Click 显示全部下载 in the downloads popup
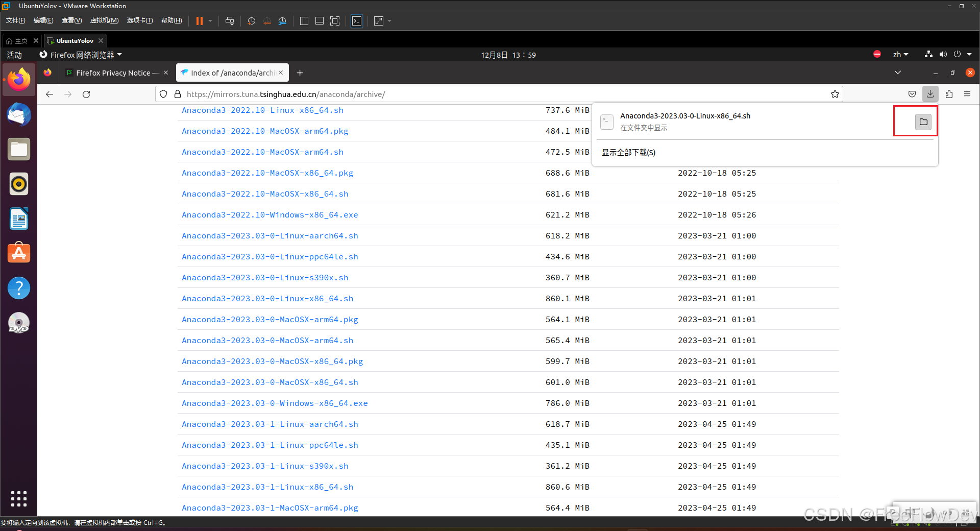Screen dimensions: 980x531 (x=628, y=152)
